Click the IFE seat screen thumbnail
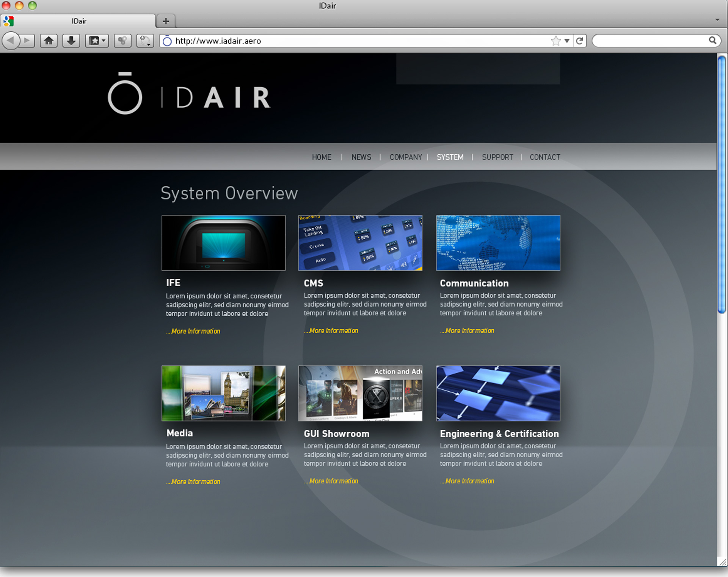728x577 pixels. tap(223, 243)
